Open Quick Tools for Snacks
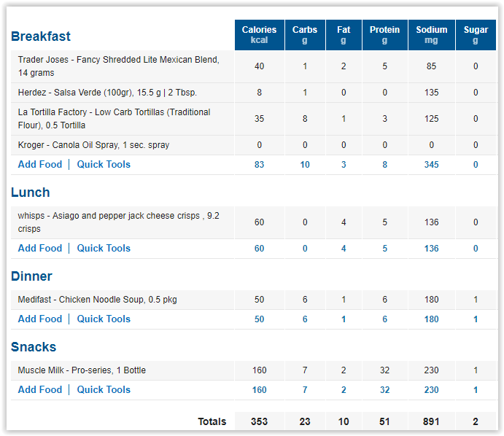 tap(104, 389)
